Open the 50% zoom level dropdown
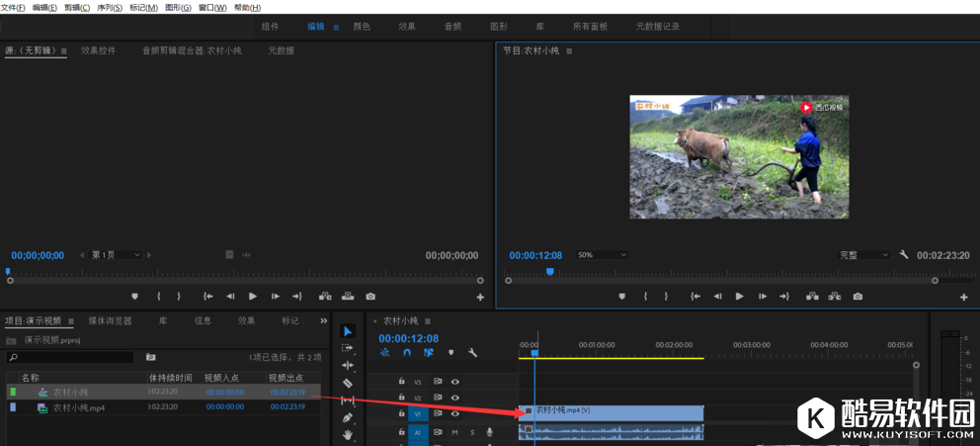Screen dimensions: 980x446 tap(602, 255)
